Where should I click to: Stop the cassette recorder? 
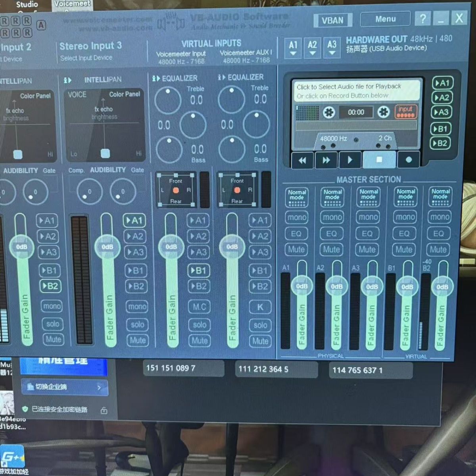pos(379,159)
